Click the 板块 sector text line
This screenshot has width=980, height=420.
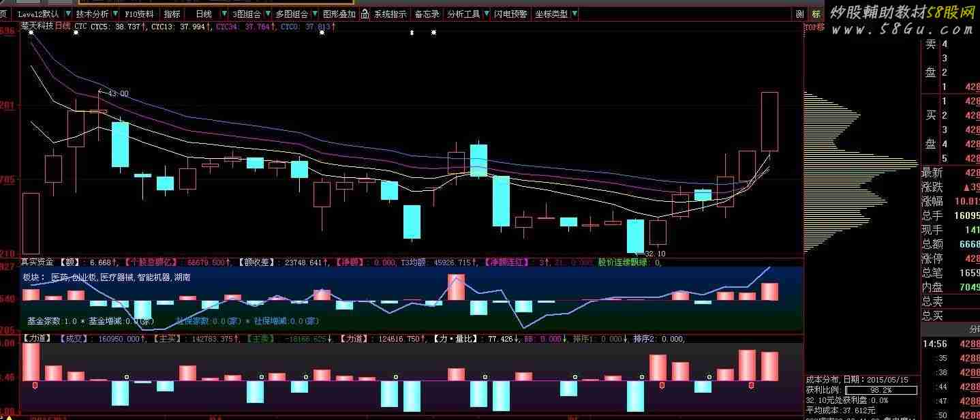[107, 277]
